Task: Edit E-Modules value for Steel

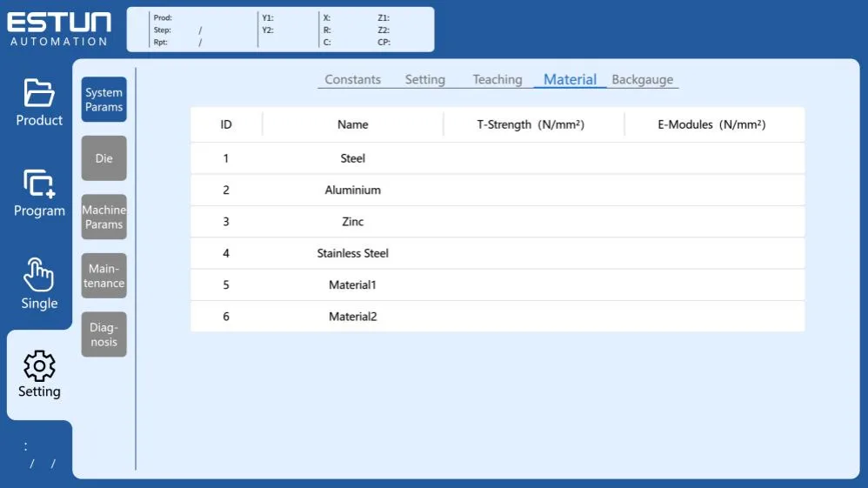Action: pos(715,158)
